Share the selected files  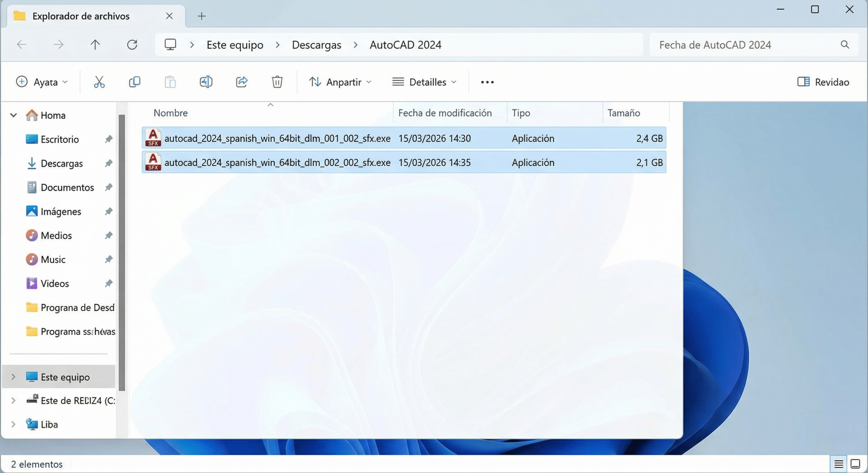(242, 82)
